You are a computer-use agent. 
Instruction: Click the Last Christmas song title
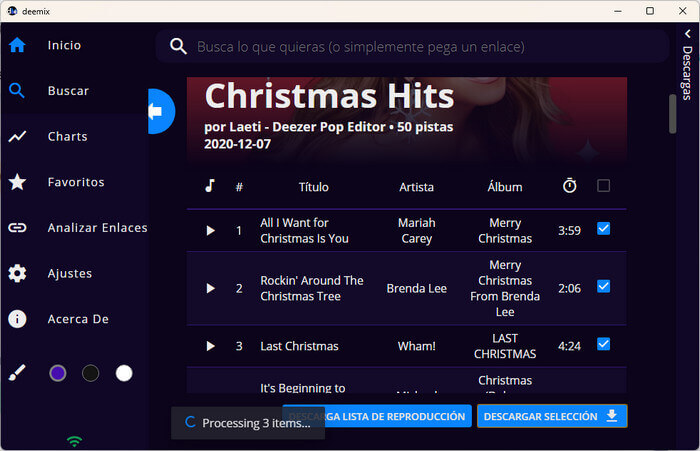coord(299,346)
